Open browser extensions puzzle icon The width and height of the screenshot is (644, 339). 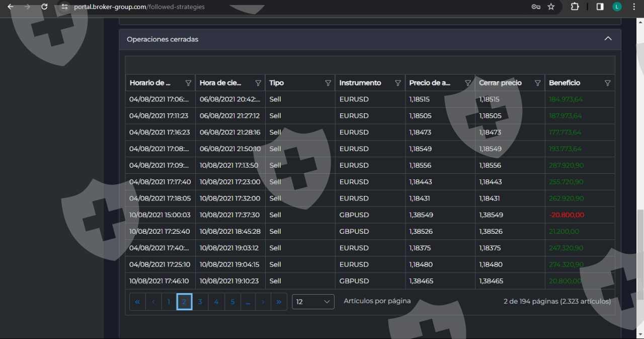click(575, 7)
